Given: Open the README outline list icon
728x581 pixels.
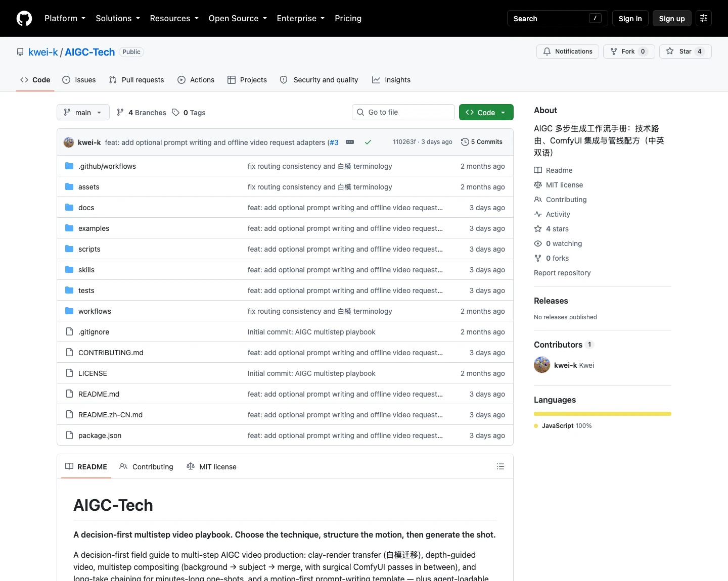Looking at the screenshot, I should [x=500, y=466].
